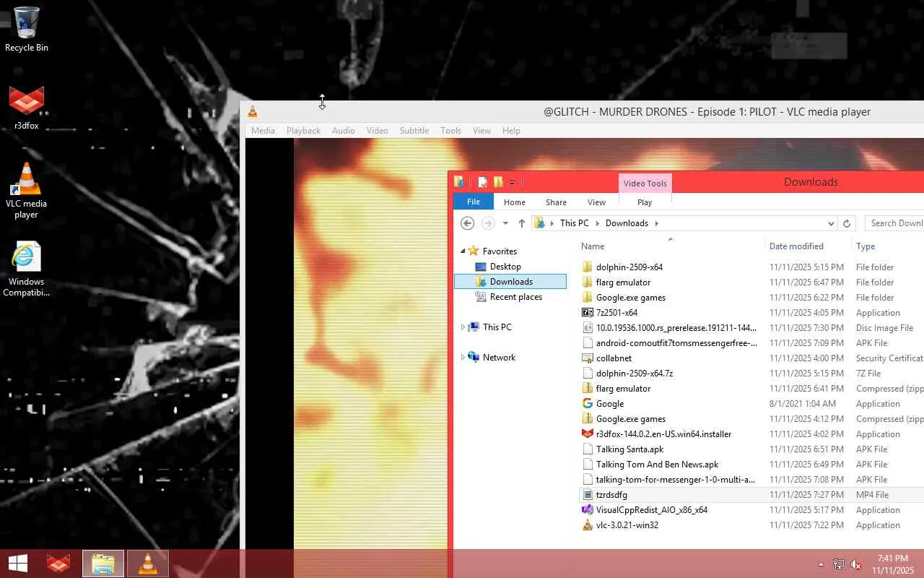Open the network status tray icon

838,564
